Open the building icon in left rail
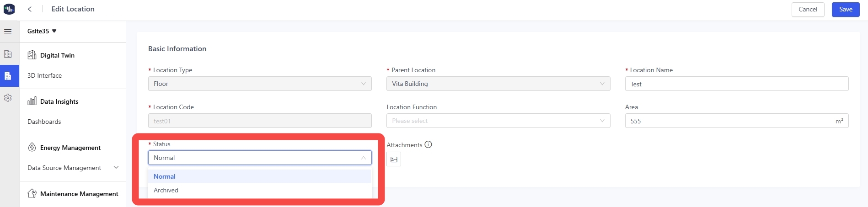The image size is (868, 207). 8,54
